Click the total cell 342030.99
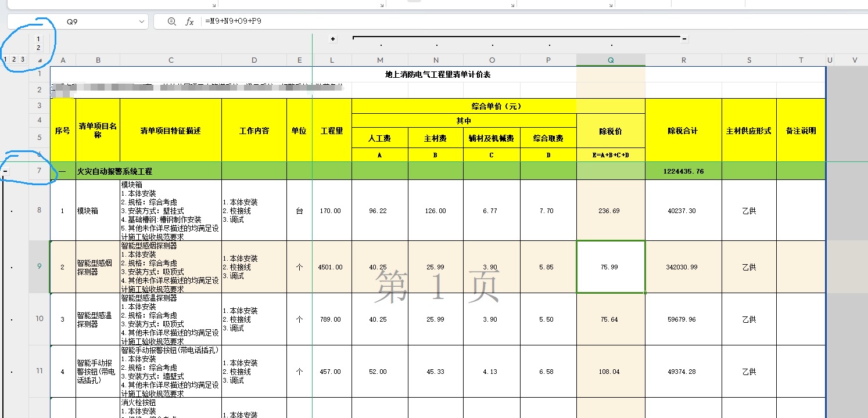The width and height of the screenshot is (868, 418). tap(684, 266)
